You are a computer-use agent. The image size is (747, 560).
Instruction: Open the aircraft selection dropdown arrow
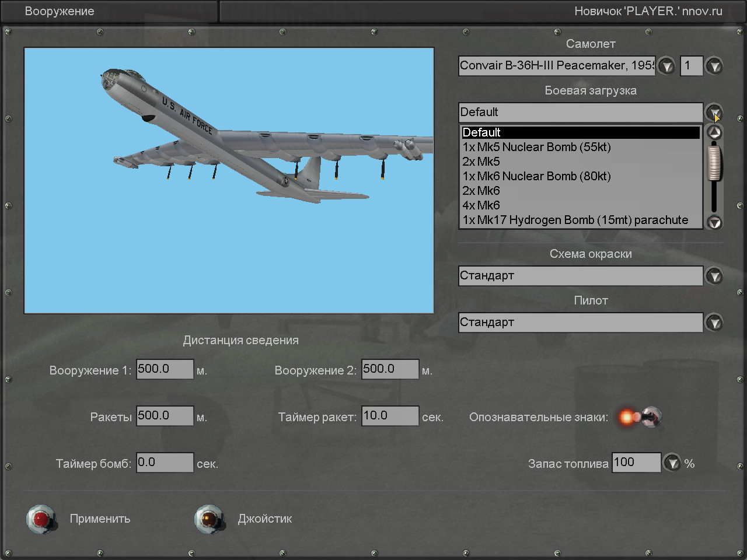click(x=666, y=66)
